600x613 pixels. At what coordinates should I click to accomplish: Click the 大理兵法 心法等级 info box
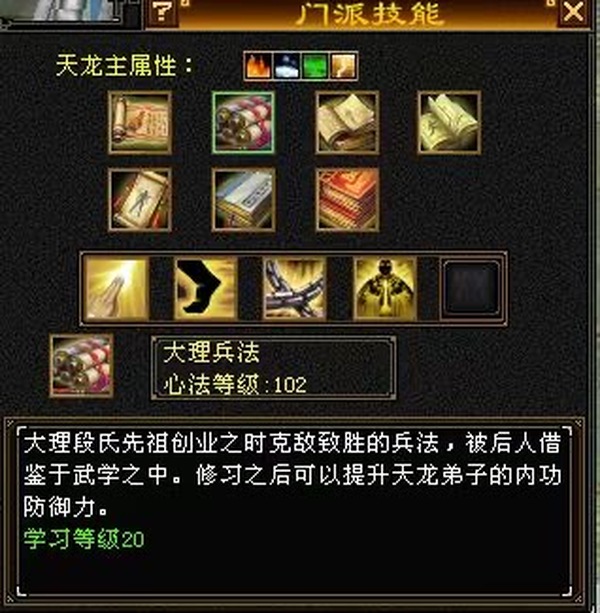pos(274,368)
